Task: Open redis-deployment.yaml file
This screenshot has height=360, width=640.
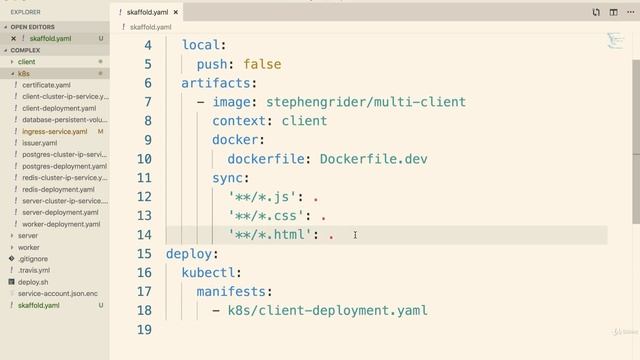Action: click(58, 189)
